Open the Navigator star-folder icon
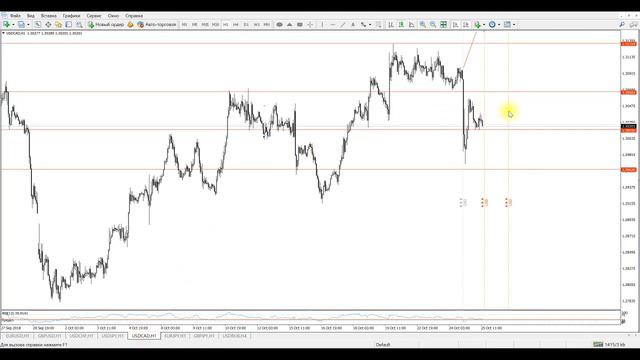The height and width of the screenshot is (360, 640). pos(58,24)
